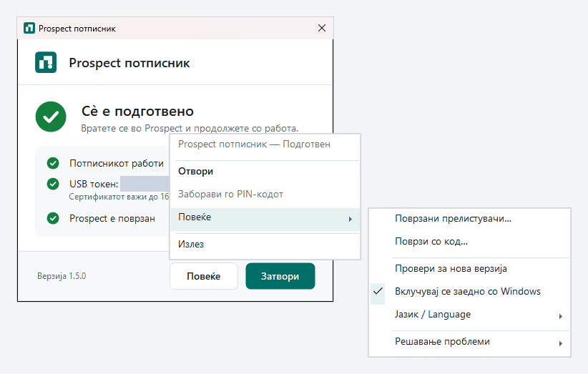Click the 'Сертификатот важи до' line
The height and width of the screenshot is (374, 588).
(x=119, y=197)
